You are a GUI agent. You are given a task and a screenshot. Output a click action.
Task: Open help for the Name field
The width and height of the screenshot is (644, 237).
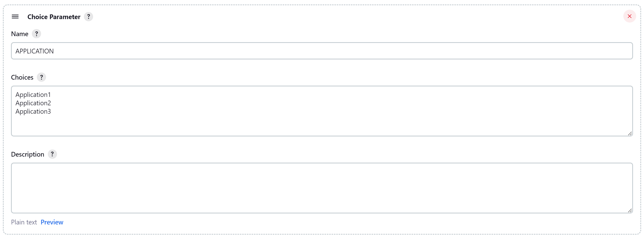37,34
